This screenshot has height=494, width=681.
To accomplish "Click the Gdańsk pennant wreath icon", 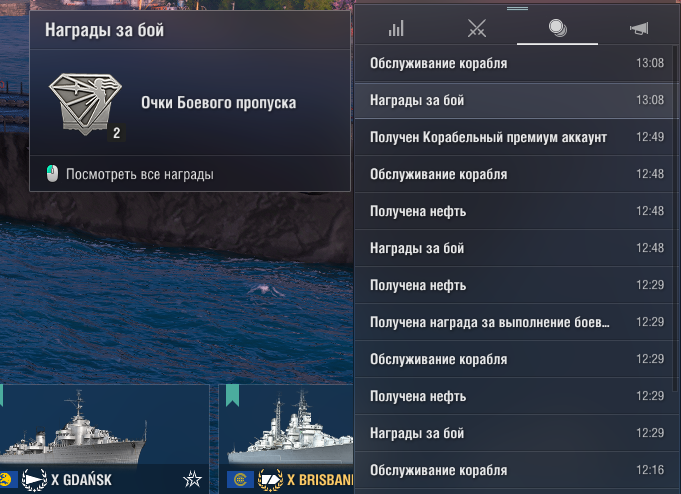I will [34, 480].
